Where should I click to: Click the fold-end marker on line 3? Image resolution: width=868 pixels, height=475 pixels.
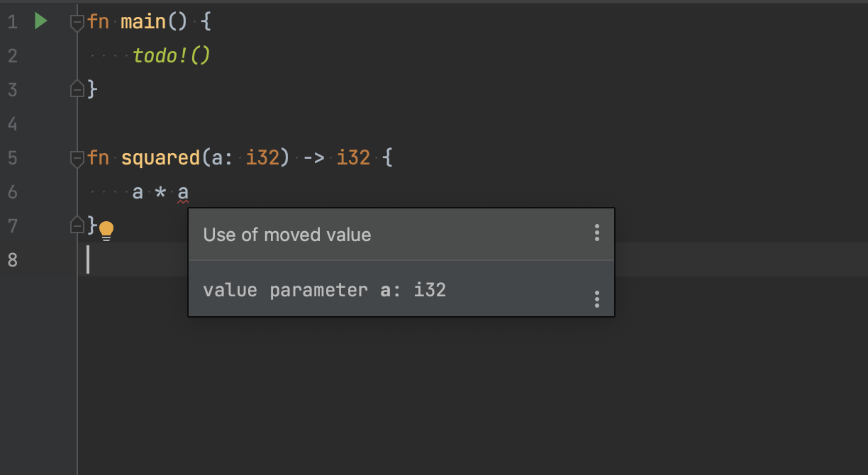(77, 88)
